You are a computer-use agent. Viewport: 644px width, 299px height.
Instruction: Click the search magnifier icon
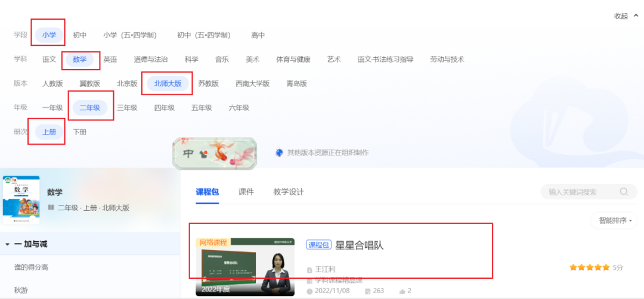coord(624,192)
